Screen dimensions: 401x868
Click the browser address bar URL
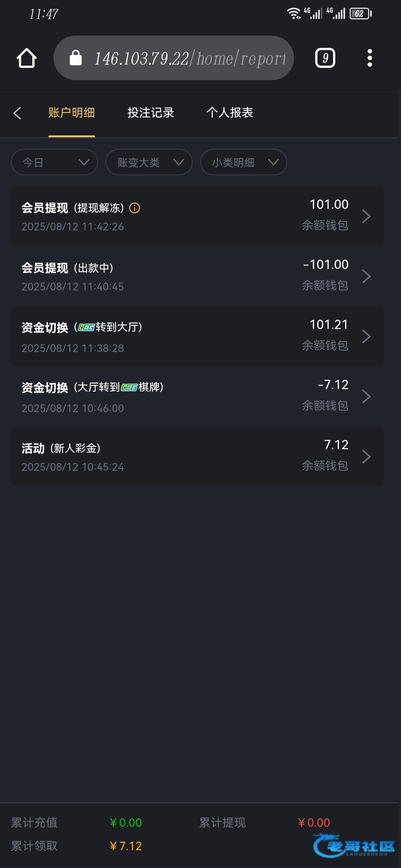[190, 58]
